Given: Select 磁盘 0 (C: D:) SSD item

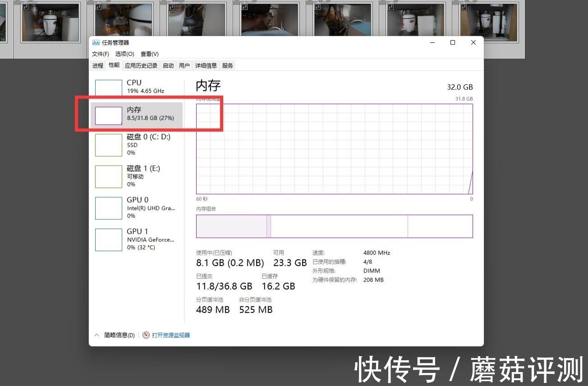Looking at the screenshot, I should (x=137, y=145).
